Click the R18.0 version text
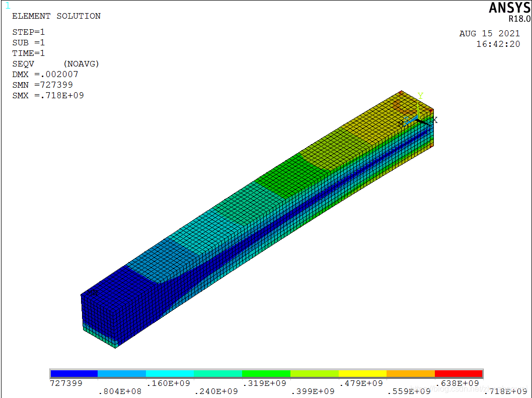Image resolution: width=532 pixels, height=398 pixels. pos(519,19)
